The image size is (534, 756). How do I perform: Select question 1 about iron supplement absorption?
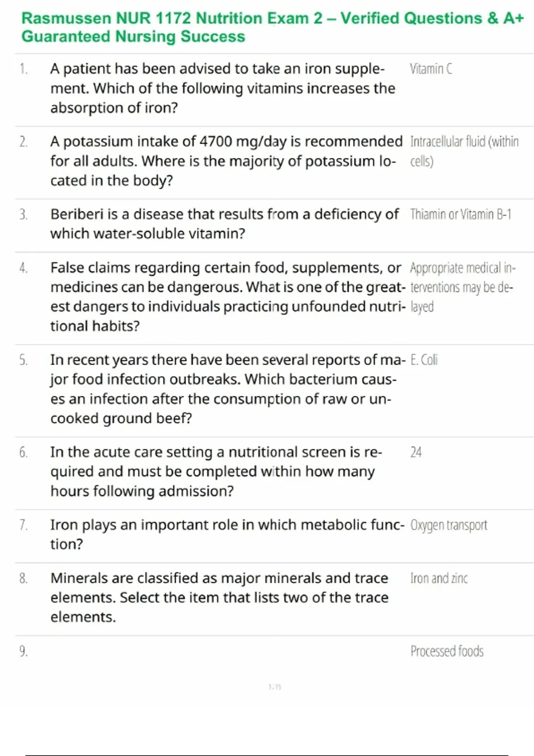(x=223, y=88)
